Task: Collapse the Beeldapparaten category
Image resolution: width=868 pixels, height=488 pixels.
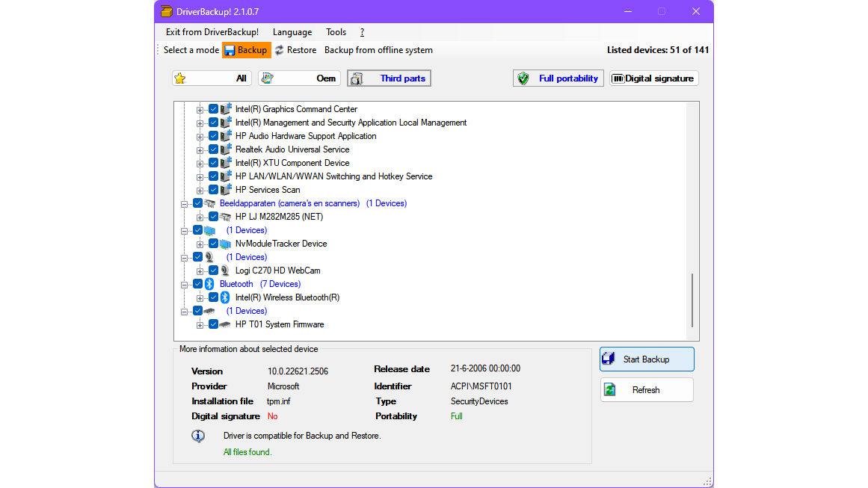Action: (x=185, y=204)
